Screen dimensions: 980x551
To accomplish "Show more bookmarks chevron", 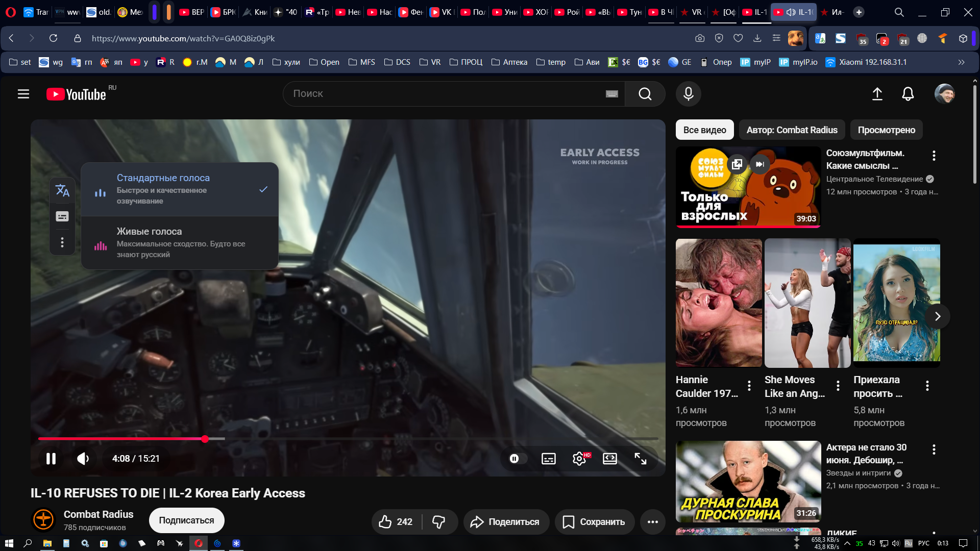I will tap(961, 62).
